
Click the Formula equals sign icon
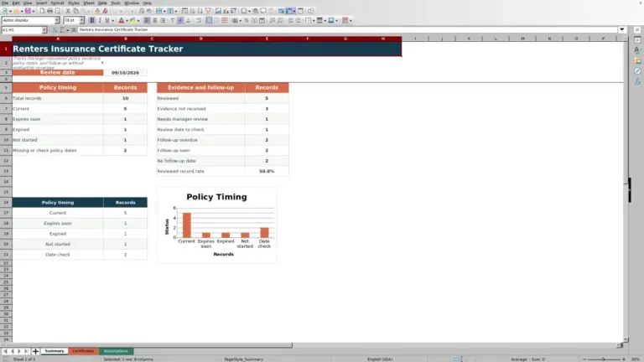tap(74, 29)
